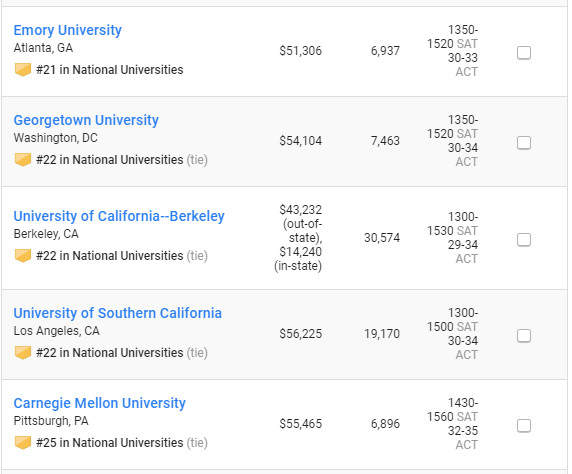Click the #21 in National Universities text
Screen dimensions: 572x474
point(109,70)
